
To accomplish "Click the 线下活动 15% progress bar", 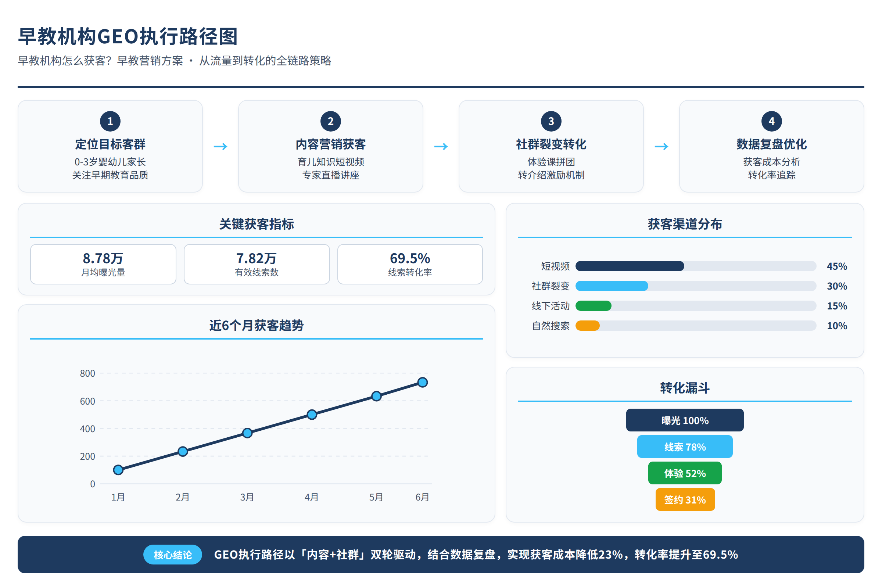I will click(696, 306).
